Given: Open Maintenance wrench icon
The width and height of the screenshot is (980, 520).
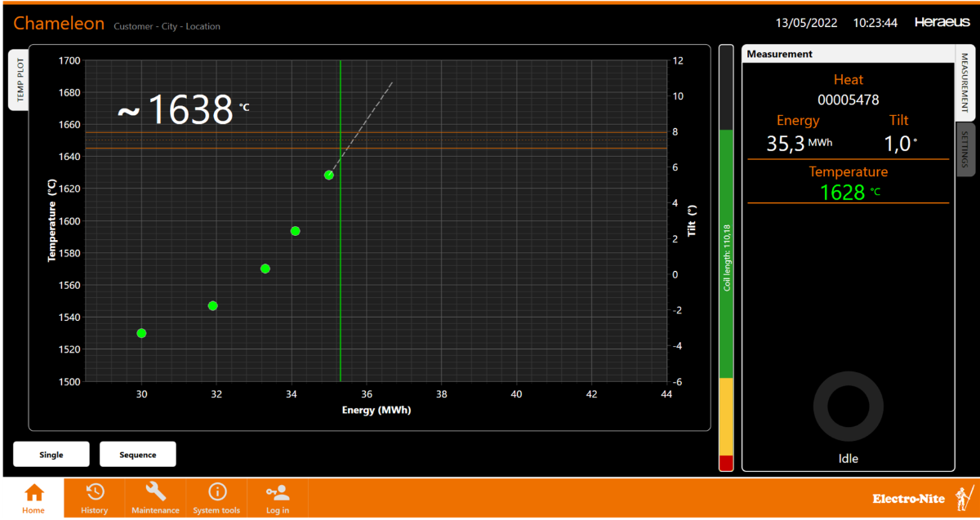Looking at the screenshot, I should point(155,491).
